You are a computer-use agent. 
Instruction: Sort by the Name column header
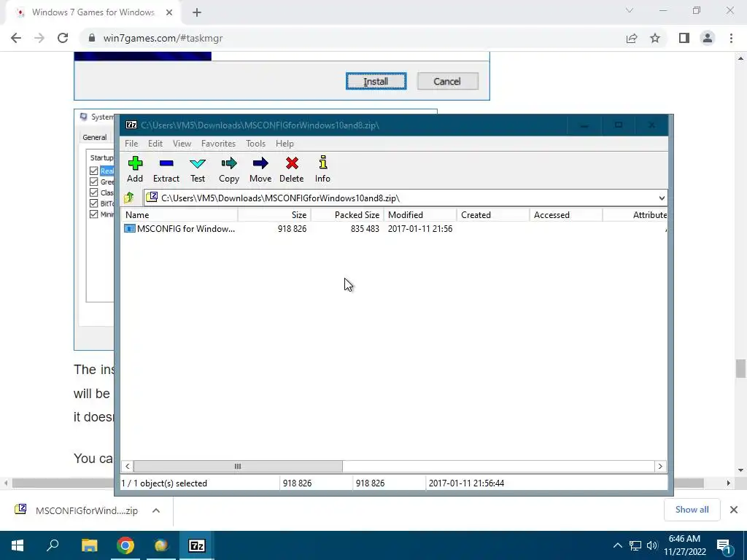179,215
